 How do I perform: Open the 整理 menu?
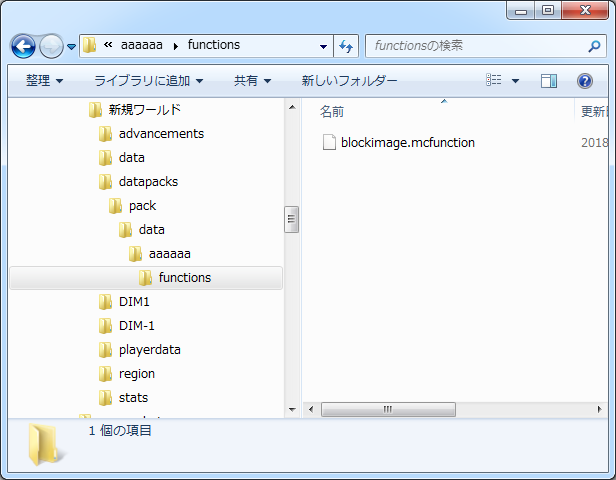(x=45, y=81)
